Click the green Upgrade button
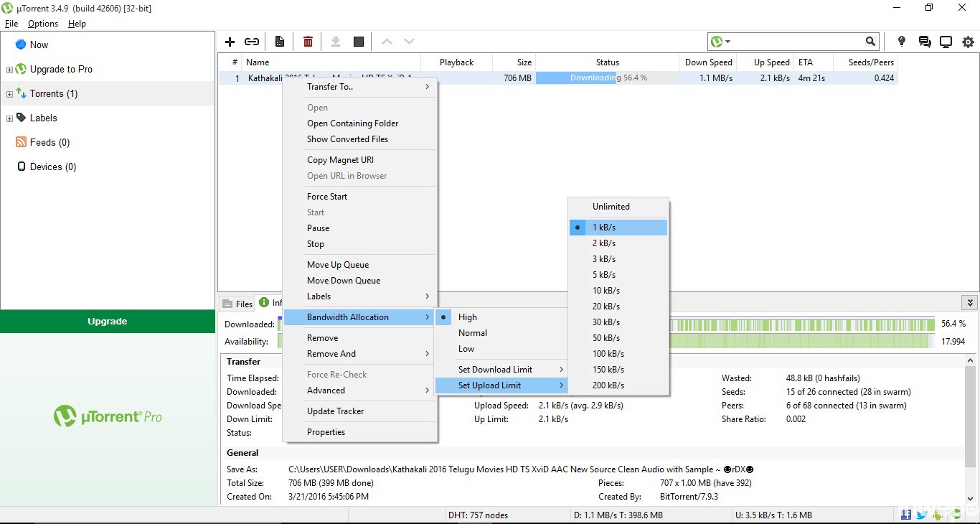The width and height of the screenshot is (980, 524). [x=108, y=322]
